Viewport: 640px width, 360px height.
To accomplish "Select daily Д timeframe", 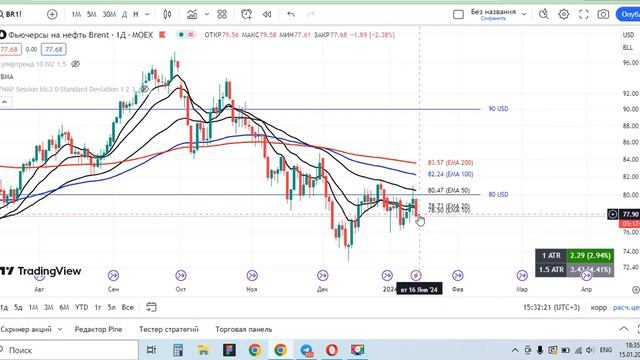I will coord(124,14).
